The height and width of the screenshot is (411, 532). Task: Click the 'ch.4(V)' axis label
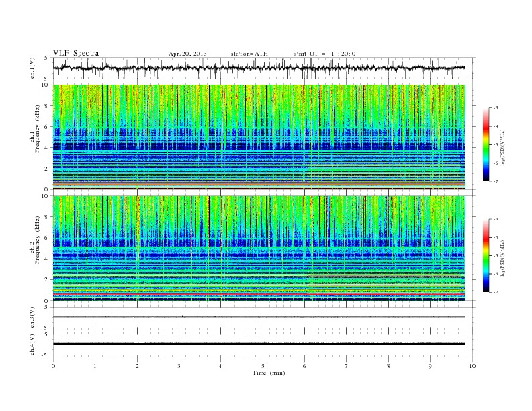point(32,345)
